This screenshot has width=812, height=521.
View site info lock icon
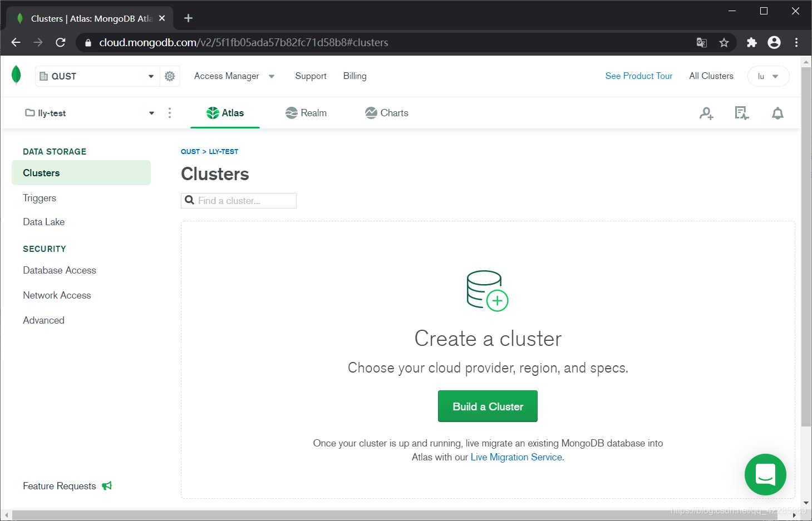[88, 42]
